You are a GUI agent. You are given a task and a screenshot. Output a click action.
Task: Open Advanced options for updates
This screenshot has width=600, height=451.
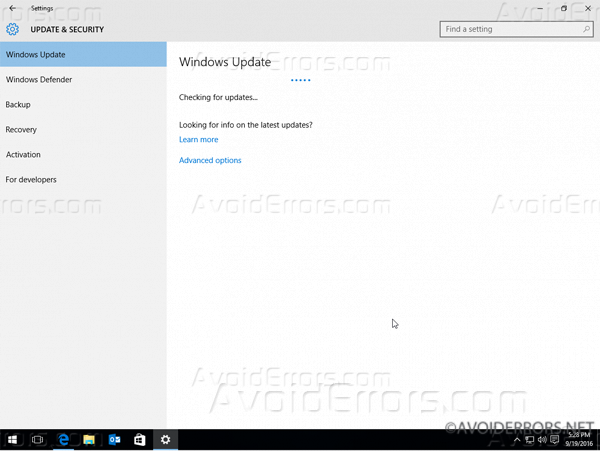coord(210,160)
